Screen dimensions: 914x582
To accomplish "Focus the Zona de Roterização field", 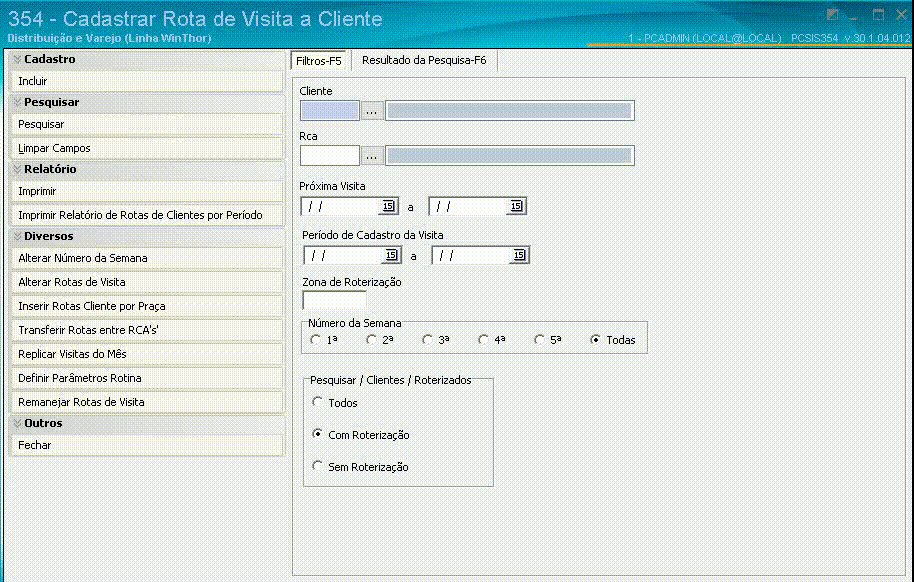I will click(x=335, y=300).
